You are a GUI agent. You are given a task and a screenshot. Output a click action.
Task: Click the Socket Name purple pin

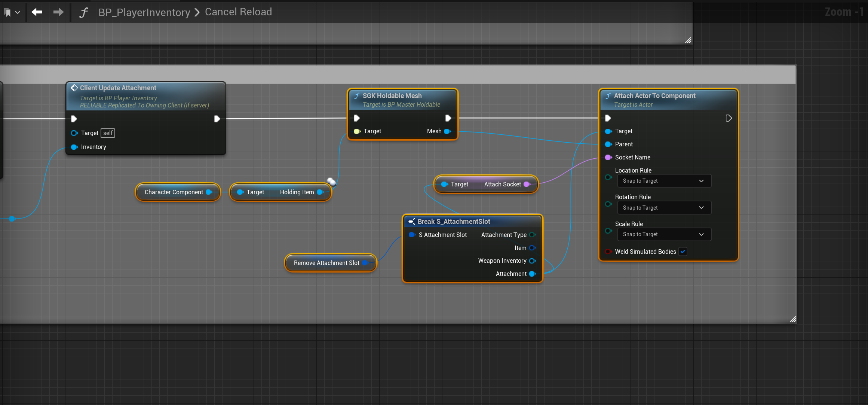pos(608,157)
